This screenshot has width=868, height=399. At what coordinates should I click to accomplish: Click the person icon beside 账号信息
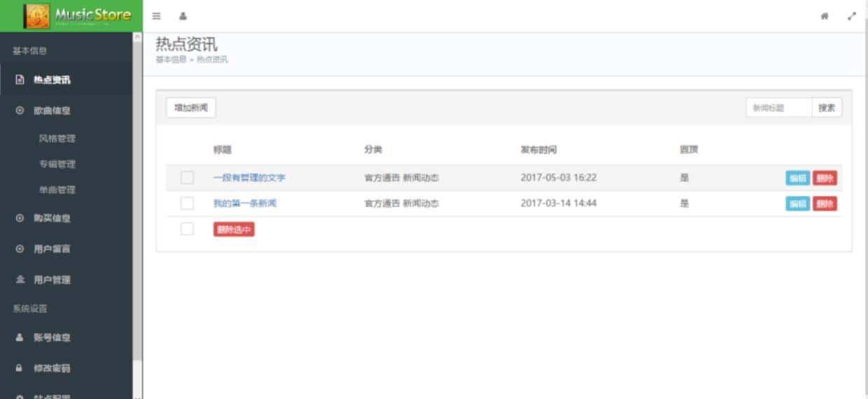point(20,337)
